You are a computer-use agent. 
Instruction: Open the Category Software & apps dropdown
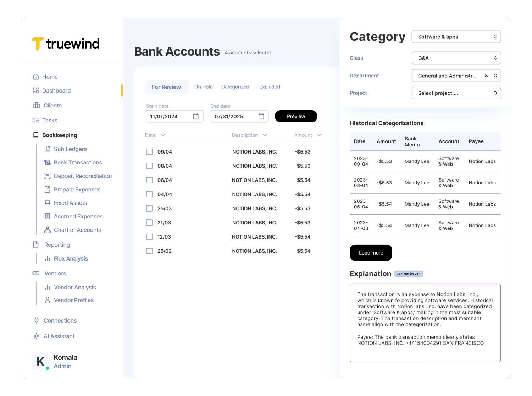pyautogui.click(x=456, y=37)
